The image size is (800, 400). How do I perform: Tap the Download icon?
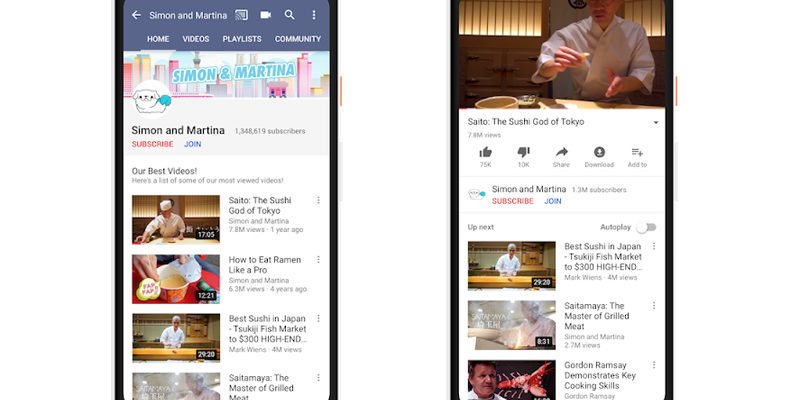coord(599,152)
